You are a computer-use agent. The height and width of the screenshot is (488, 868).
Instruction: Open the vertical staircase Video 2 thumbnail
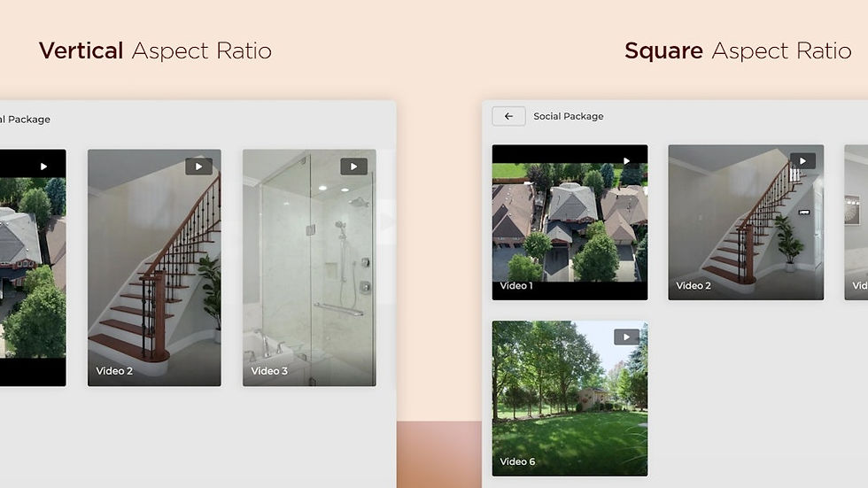154,267
